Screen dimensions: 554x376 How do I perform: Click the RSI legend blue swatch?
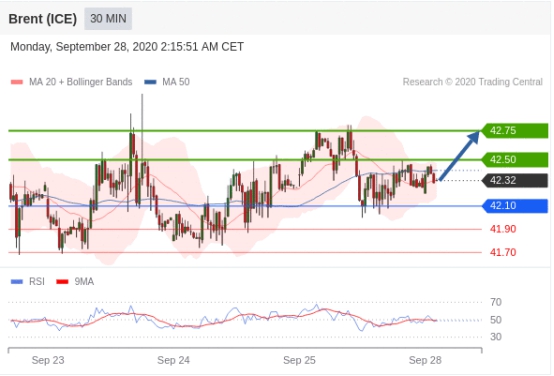[x=17, y=282]
